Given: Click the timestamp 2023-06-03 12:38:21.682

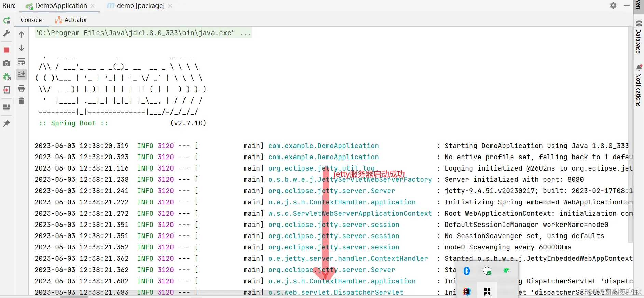Looking at the screenshot, I should pyautogui.click(x=82, y=281).
